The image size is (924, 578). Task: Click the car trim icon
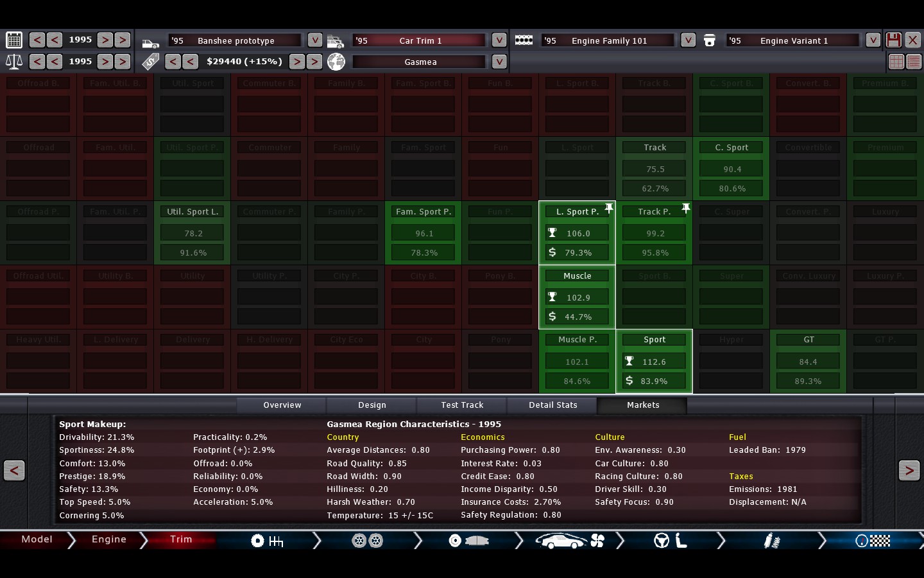pyautogui.click(x=336, y=42)
